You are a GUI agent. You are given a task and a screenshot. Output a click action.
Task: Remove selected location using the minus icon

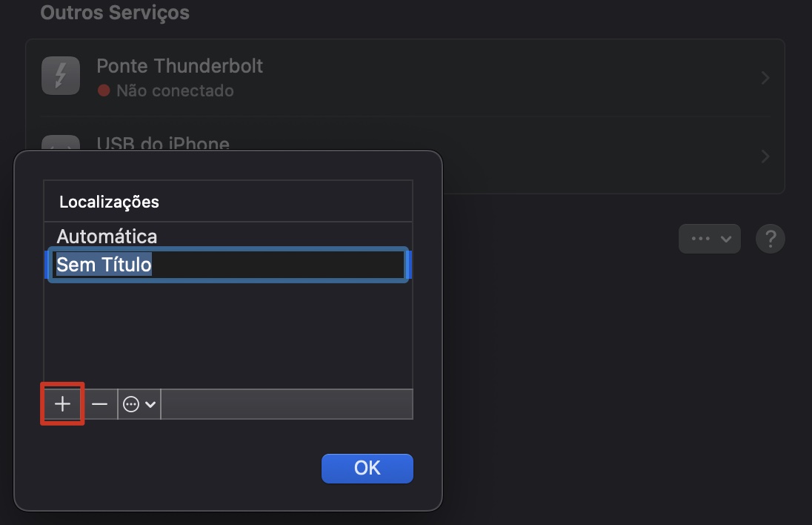(100, 404)
